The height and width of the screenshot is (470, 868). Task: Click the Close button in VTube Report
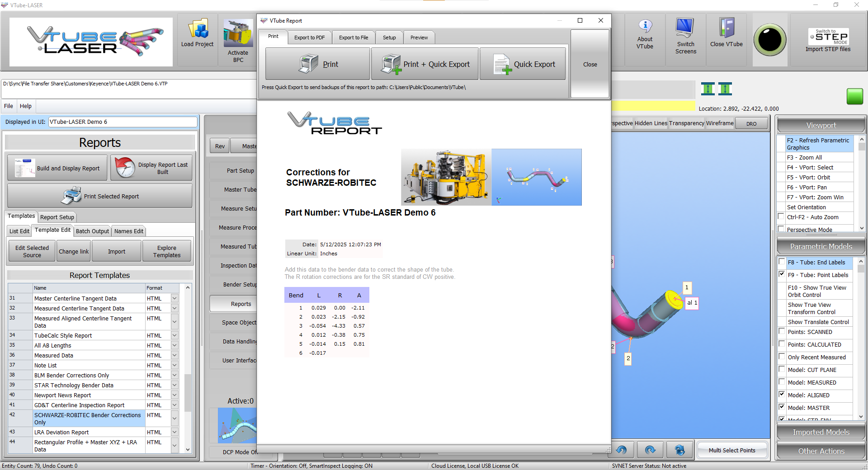click(590, 64)
